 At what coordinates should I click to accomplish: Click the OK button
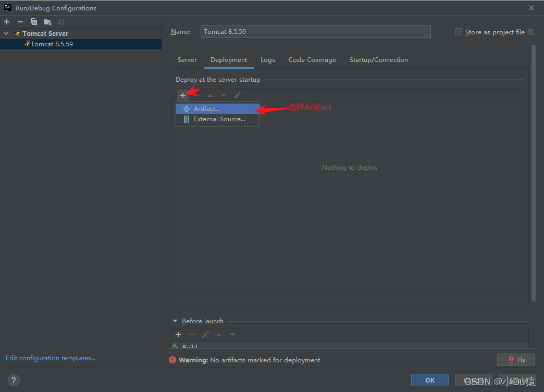click(x=430, y=380)
